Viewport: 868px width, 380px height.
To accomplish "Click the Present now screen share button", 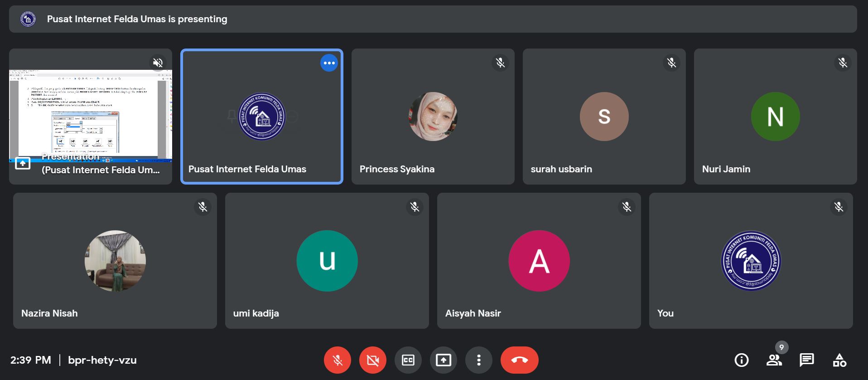I will (x=443, y=360).
